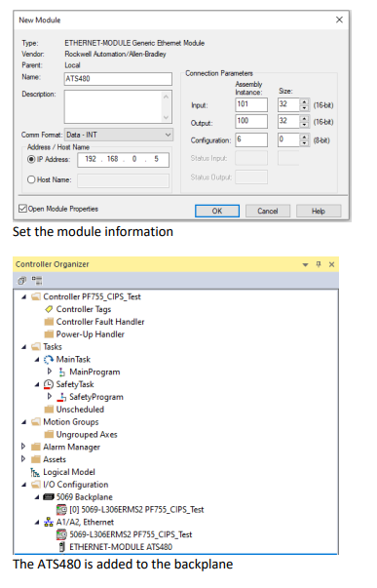
Task: Edit the Input Assembly Instance field 101
Action: point(251,104)
